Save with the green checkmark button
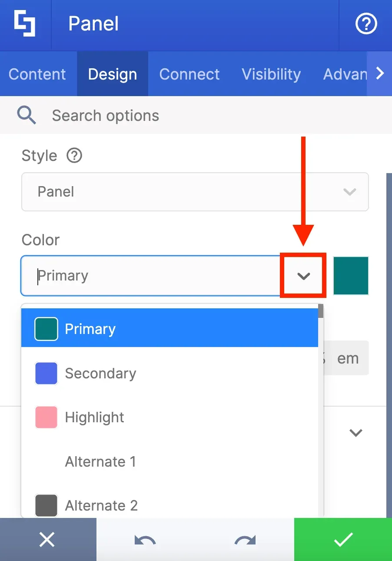 (343, 540)
